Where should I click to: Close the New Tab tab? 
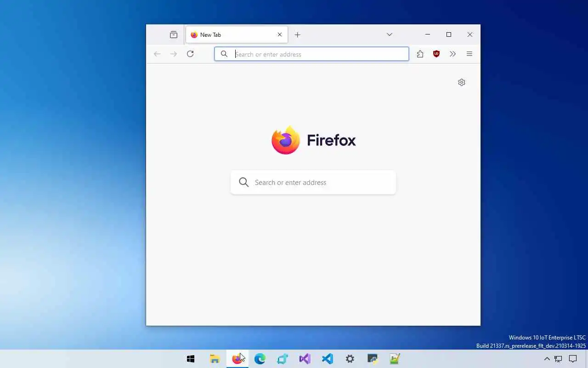click(x=280, y=34)
